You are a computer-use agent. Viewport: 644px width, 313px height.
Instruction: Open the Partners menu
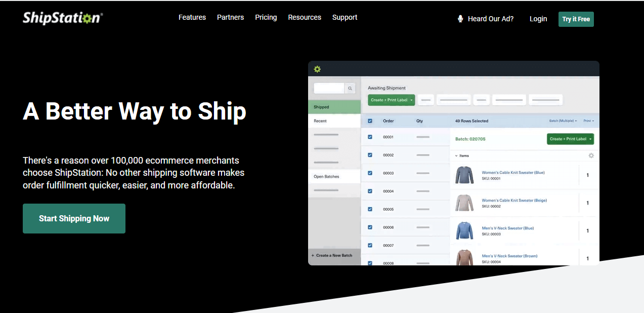click(230, 17)
